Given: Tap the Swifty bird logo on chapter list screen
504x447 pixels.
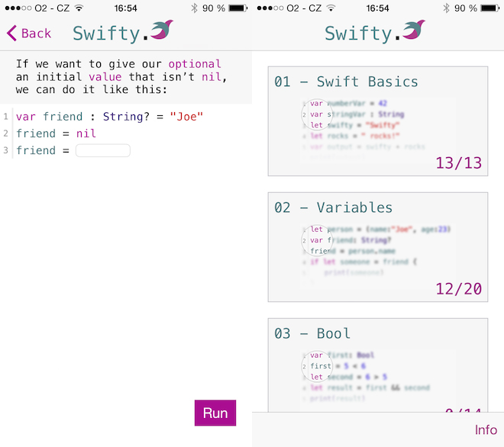Looking at the screenshot, I should [414, 30].
